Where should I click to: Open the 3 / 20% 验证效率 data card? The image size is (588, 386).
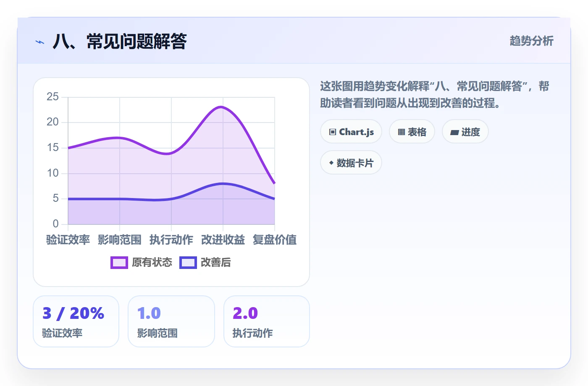[x=76, y=321]
